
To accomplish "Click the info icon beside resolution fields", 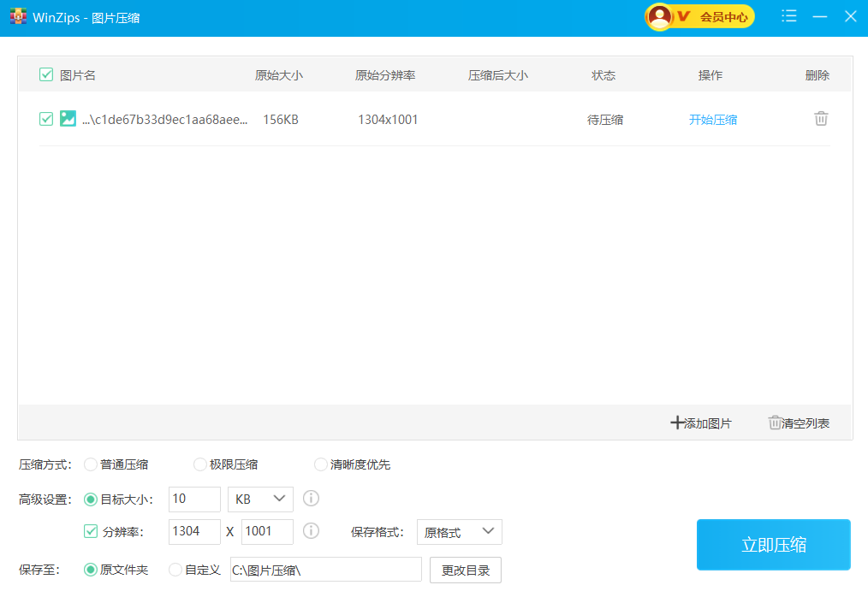I will [x=312, y=531].
